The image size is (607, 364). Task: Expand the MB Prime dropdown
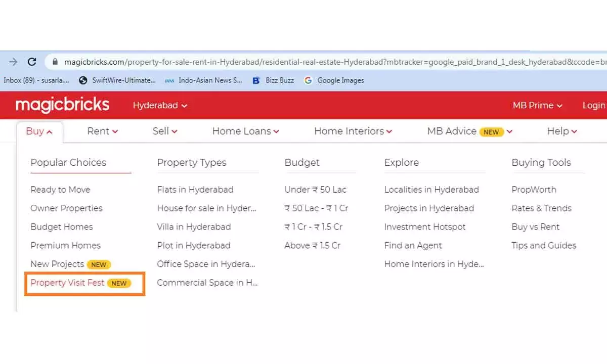(x=537, y=105)
